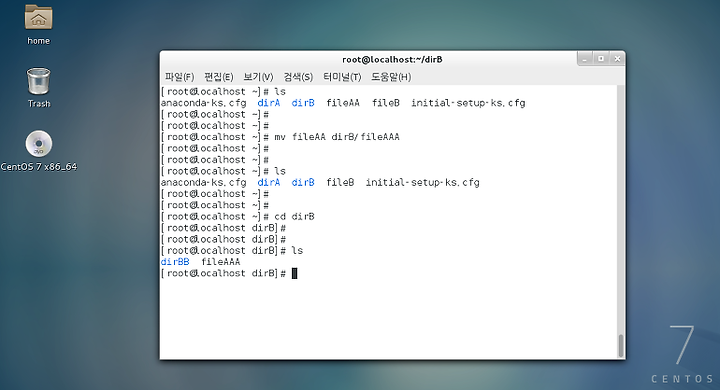Click the 'mv fileAA dirB/fileAAA' command text
Screen dimensions: 720x390
point(337,137)
